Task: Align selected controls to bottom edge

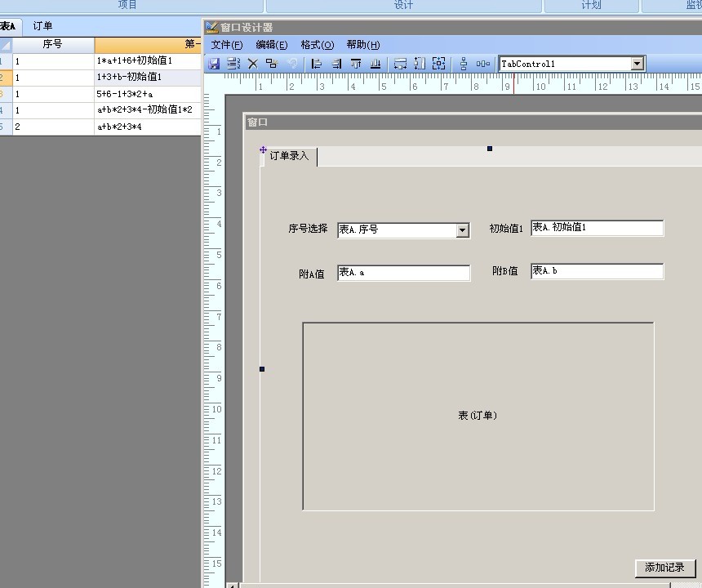Action: click(375, 64)
